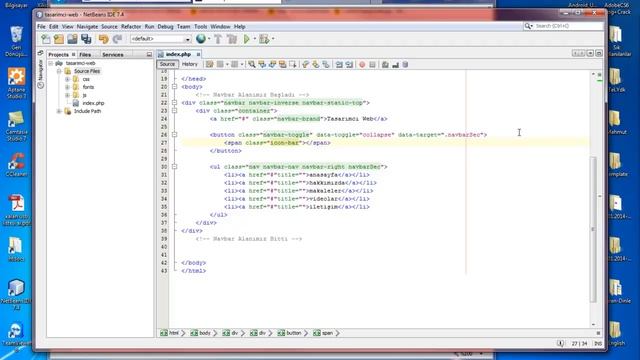Select the html breadcrumb
The width and height of the screenshot is (640, 360).
click(x=170, y=333)
